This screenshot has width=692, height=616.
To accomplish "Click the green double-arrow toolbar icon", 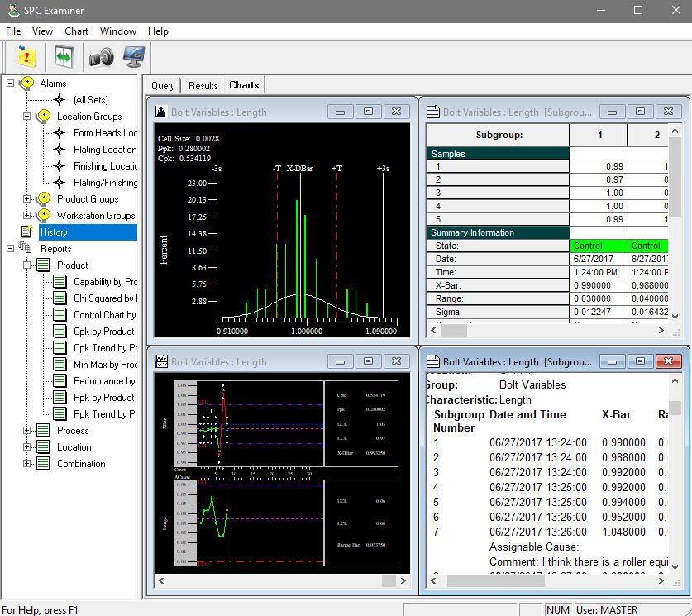I will [x=64, y=57].
